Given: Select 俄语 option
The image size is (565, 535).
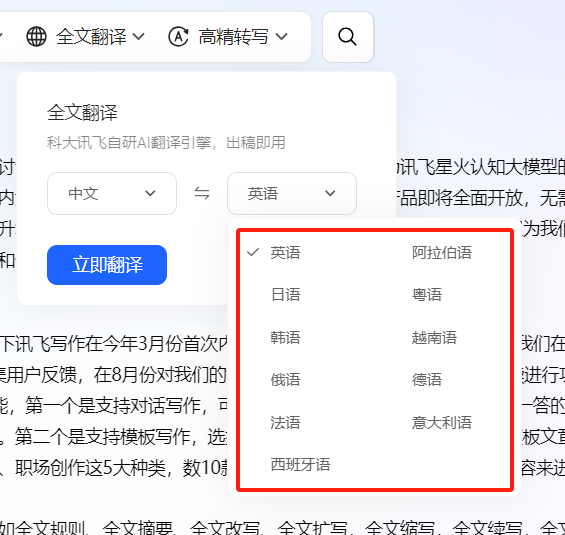Looking at the screenshot, I should (285, 380).
